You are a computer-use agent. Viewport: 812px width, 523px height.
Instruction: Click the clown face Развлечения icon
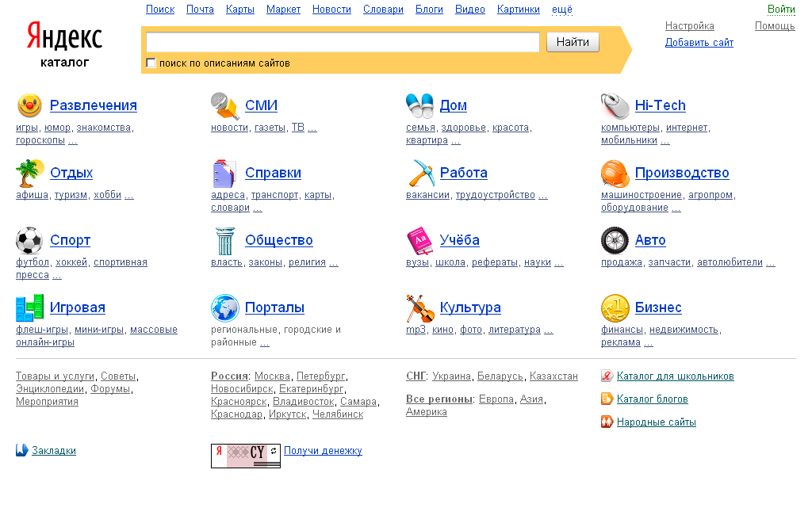[x=29, y=105]
